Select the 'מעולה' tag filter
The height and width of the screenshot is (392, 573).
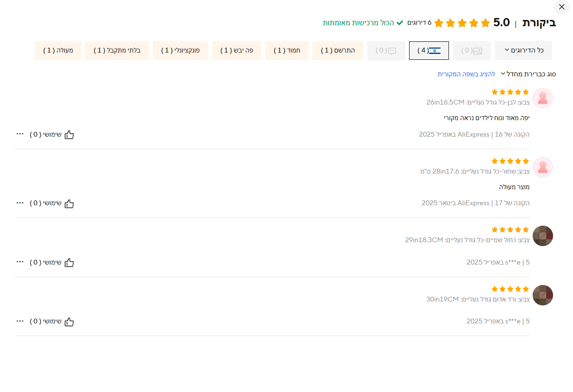58,51
